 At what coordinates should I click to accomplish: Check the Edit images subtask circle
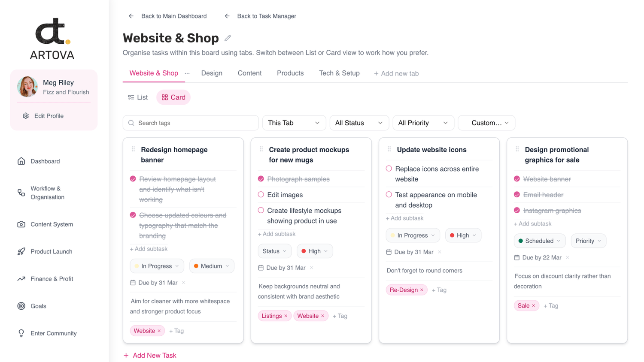[261, 195]
